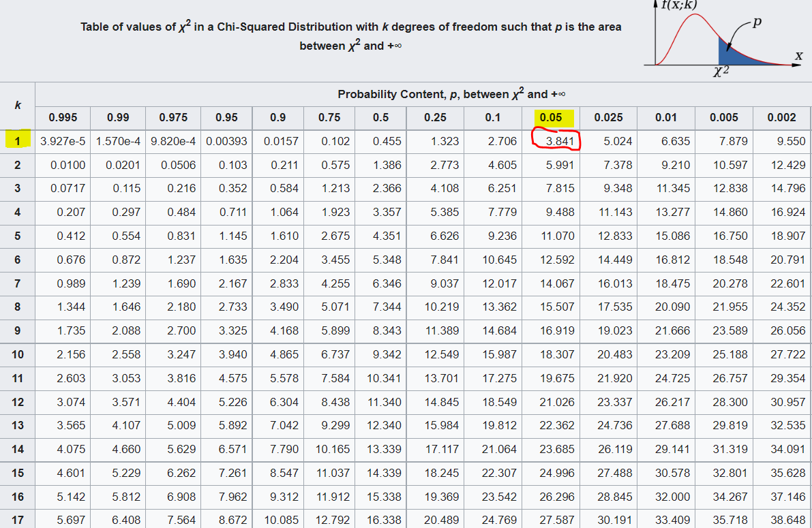Select the 0.5 probability column header

point(380,118)
